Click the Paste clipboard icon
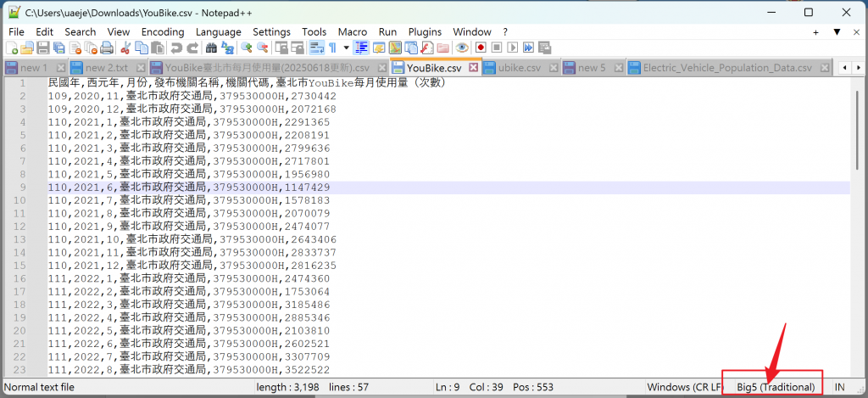Viewport: 868px width, 398px height. (159, 48)
